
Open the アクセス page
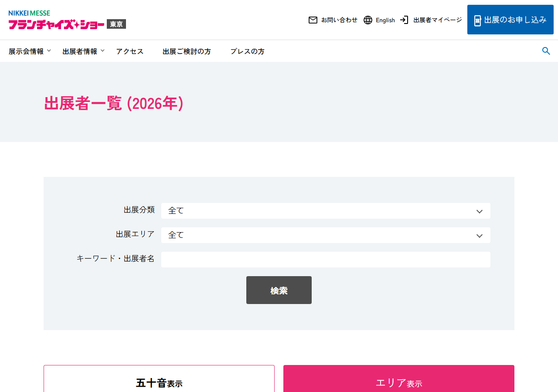pyautogui.click(x=129, y=51)
